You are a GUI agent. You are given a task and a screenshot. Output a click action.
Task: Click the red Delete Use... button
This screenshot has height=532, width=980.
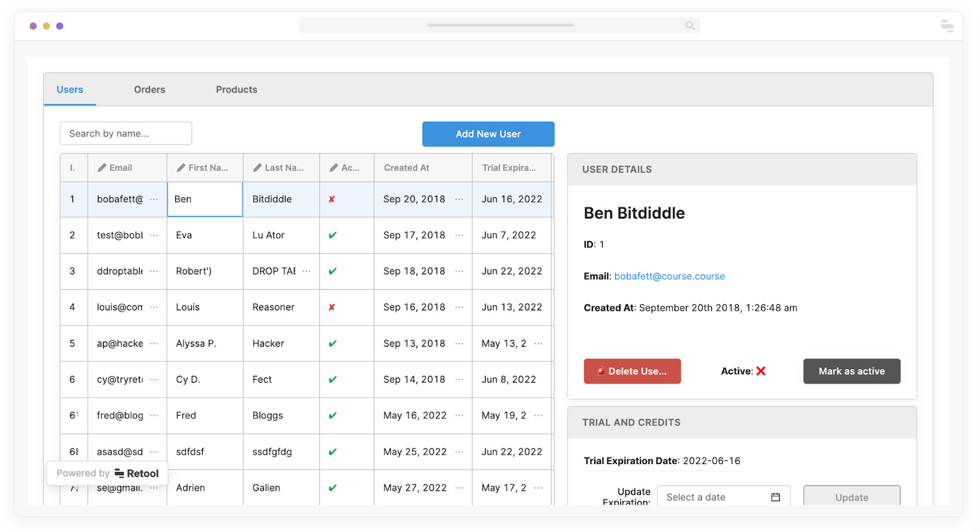(632, 371)
